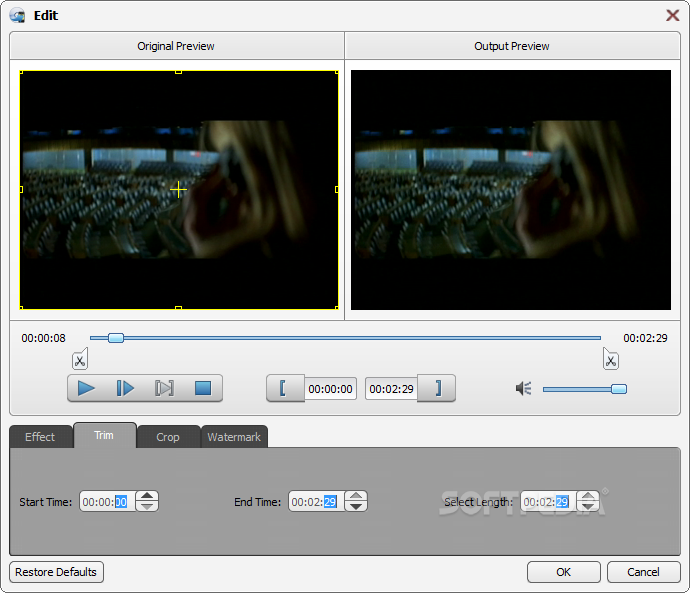Click the trim end time field by right bracket
The image size is (690, 593).
[x=391, y=389]
